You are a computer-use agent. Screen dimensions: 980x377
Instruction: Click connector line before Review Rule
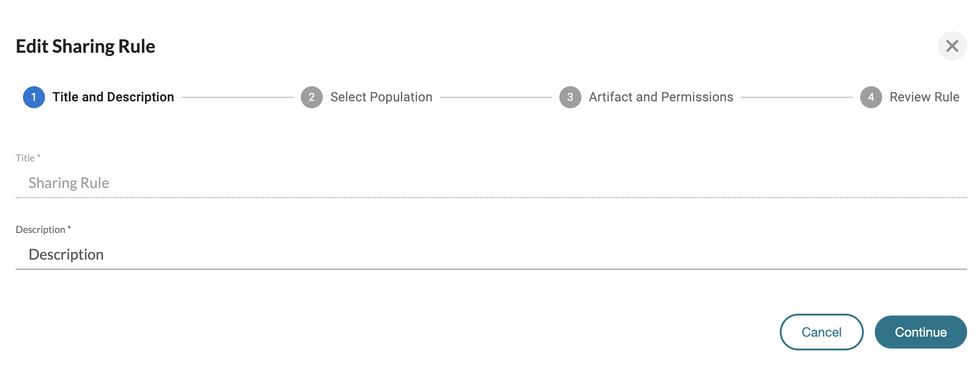796,97
